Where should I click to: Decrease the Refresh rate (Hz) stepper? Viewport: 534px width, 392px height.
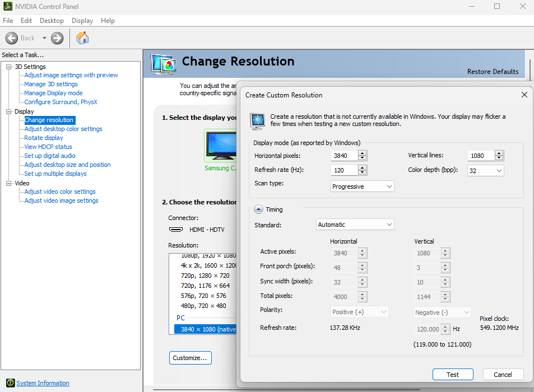click(363, 172)
